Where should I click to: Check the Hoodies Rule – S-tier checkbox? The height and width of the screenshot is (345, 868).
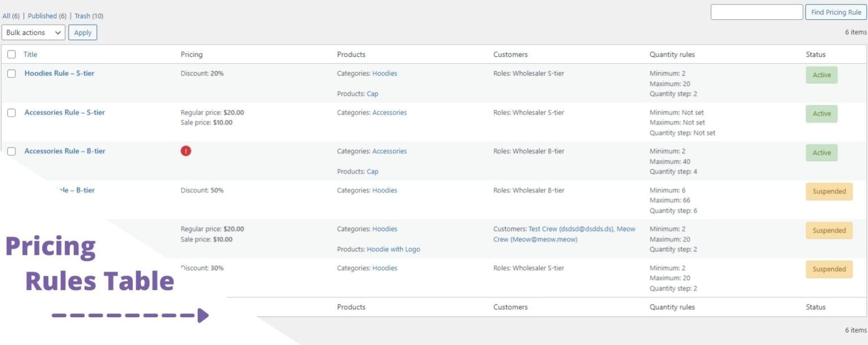(12, 73)
